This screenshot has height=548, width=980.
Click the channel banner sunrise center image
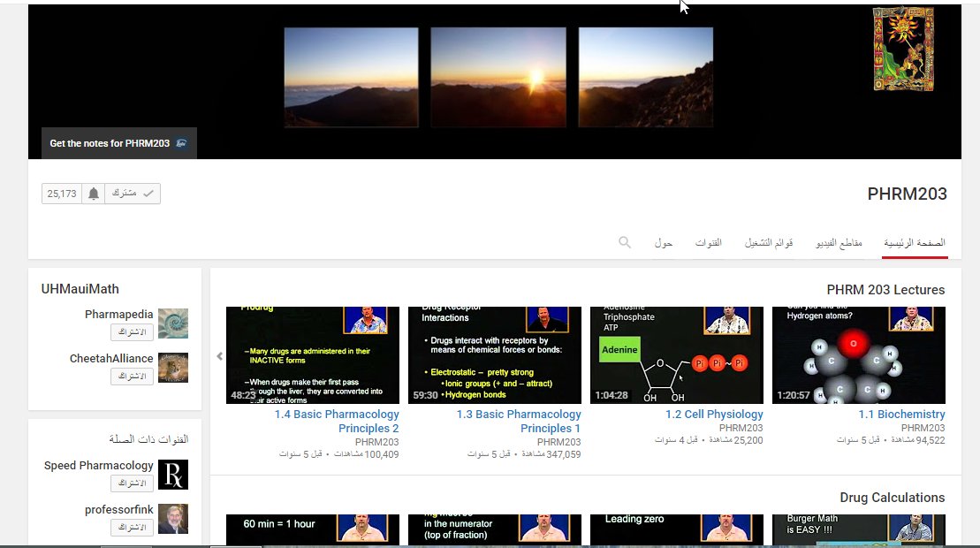click(x=498, y=78)
